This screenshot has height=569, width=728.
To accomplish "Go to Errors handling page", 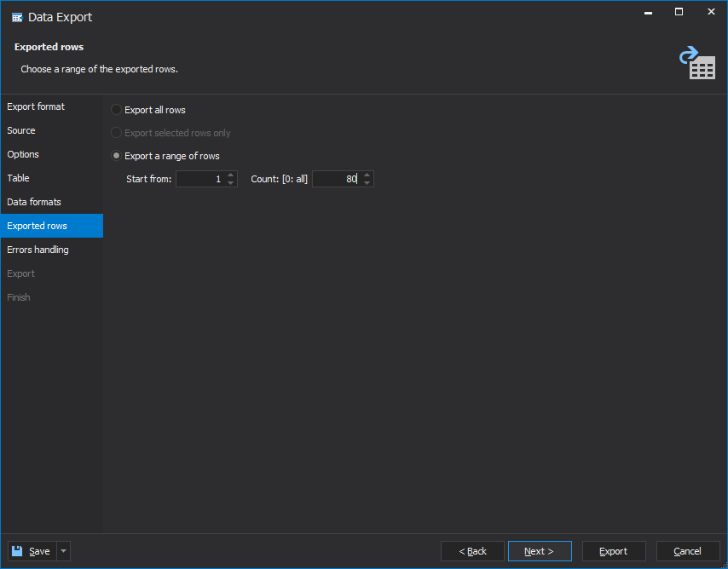I will click(38, 250).
